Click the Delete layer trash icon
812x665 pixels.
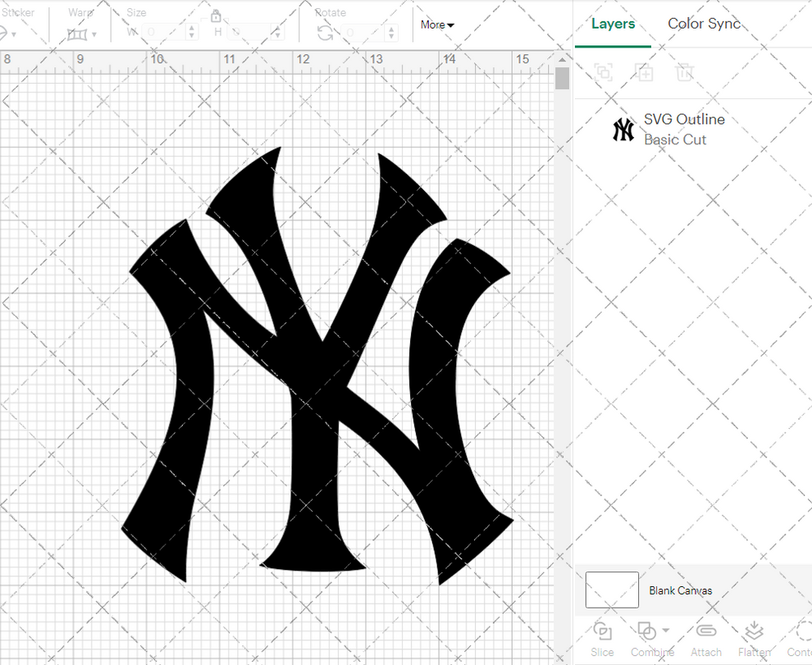click(685, 72)
